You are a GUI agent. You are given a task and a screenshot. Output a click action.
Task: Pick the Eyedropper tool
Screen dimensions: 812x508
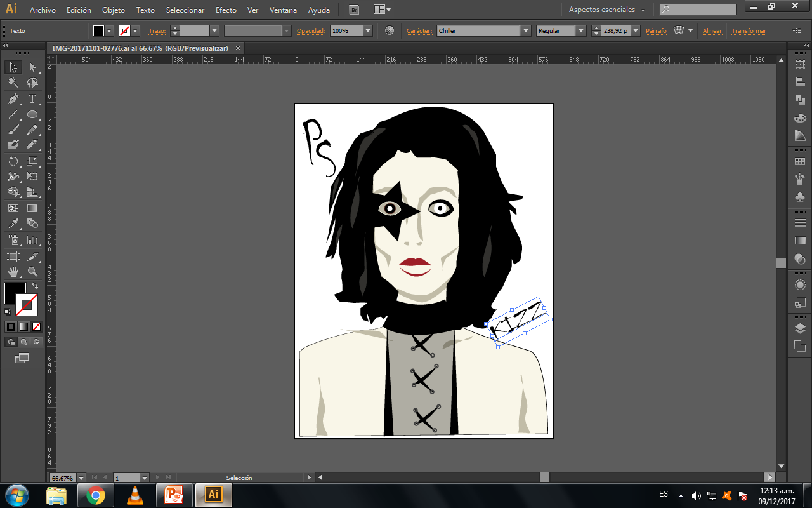point(13,224)
